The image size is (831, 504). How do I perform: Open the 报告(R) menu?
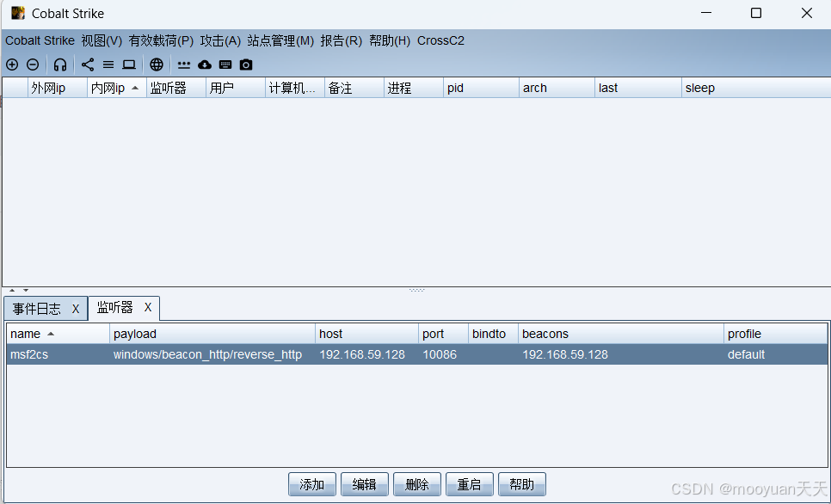342,40
